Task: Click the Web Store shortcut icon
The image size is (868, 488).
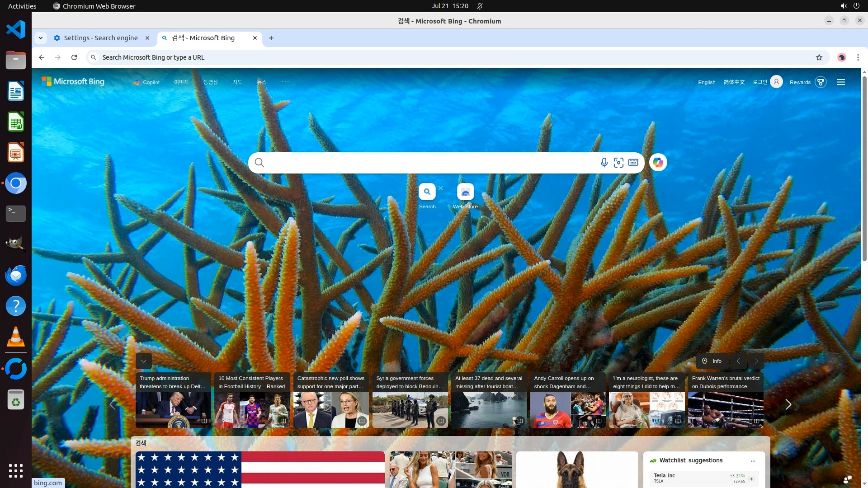Action: pos(465,192)
